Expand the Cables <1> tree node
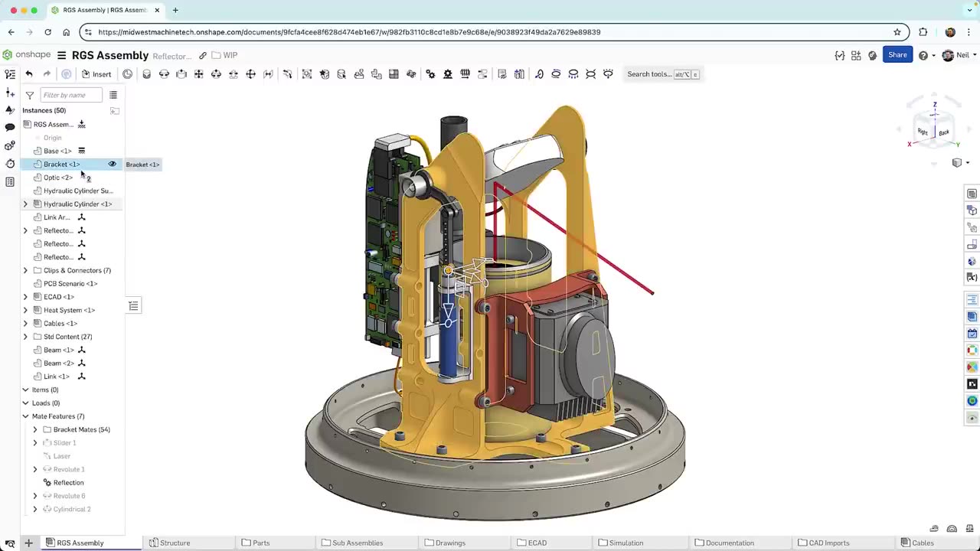Image resolution: width=980 pixels, height=551 pixels. [25, 323]
